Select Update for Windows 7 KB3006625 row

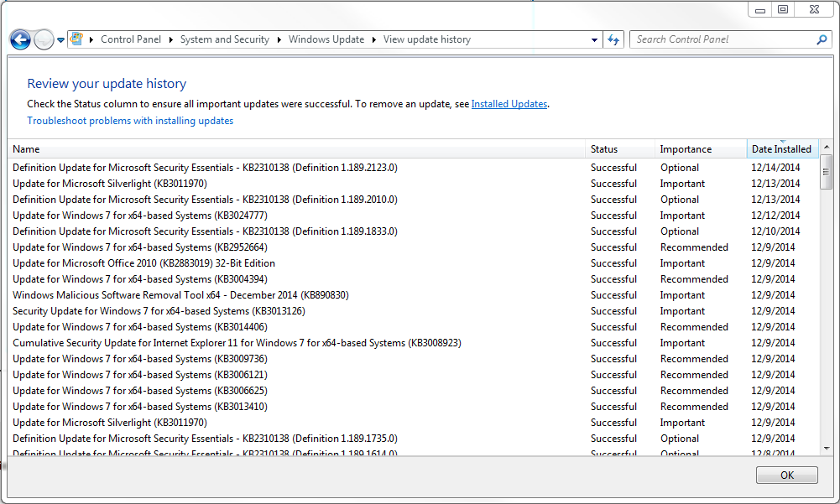413,391
